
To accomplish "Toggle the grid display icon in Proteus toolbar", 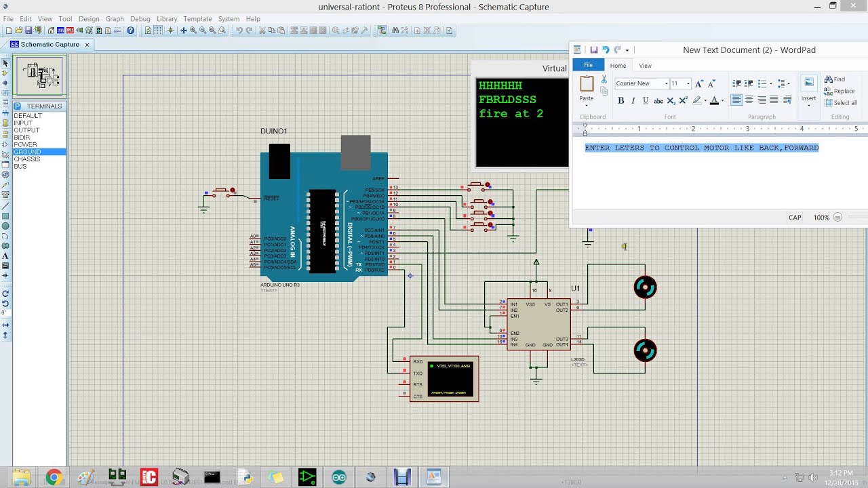I will point(158,30).
